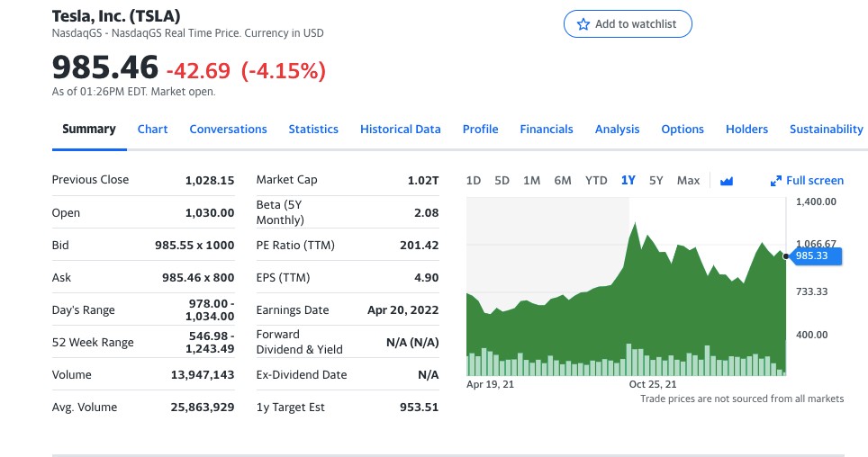Open the Options tab
868x457 pixels.
click(683, 130)
